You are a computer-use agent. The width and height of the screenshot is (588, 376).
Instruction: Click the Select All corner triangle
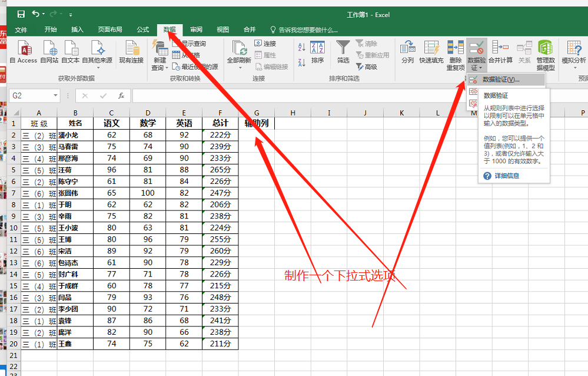(16, 113)
